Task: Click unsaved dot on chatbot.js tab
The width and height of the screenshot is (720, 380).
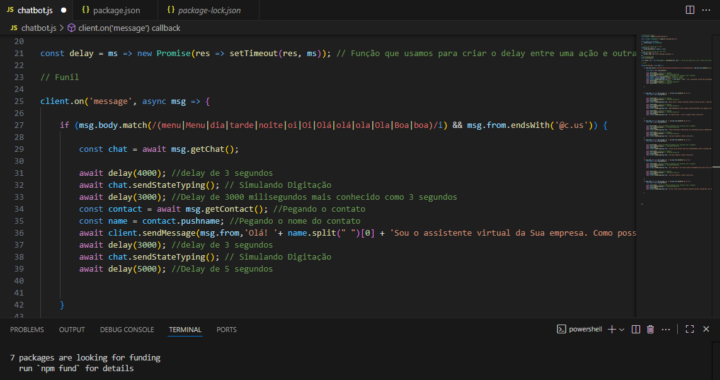Action: coord(63,10)
